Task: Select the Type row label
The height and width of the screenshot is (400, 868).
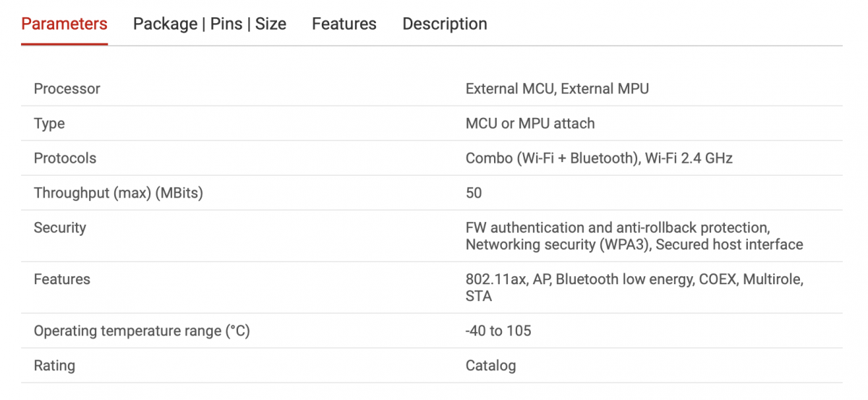Action: coord(49,124)
